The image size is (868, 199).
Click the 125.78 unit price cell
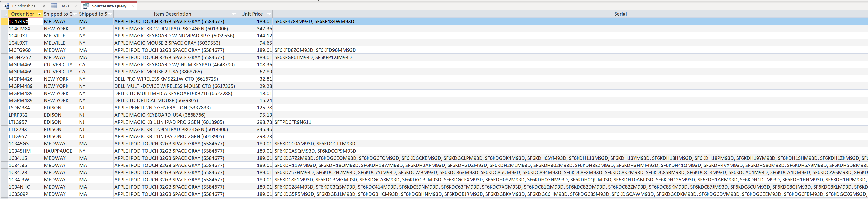click(x=255, y=108)
